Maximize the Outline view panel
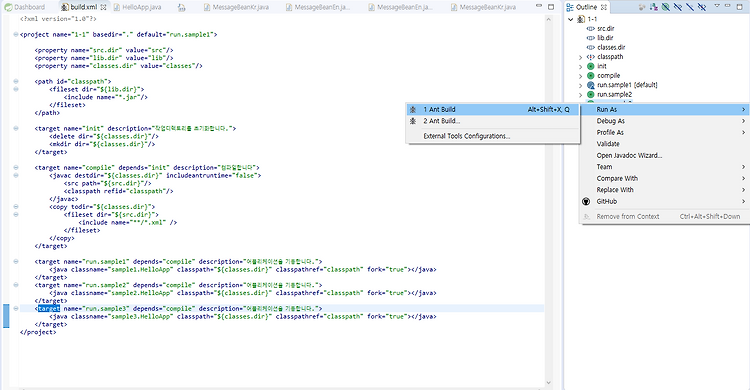The width and height of the screenshot is (750, 390). (739, 7)
